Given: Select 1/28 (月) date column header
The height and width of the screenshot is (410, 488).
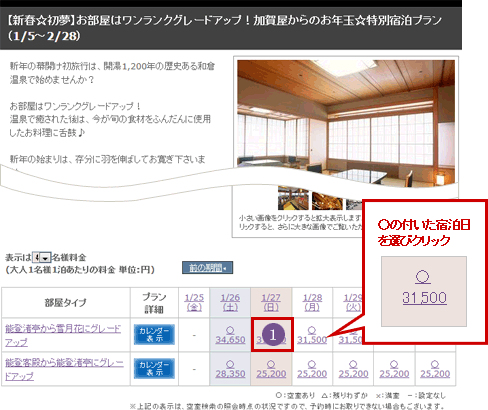Looking at the screenshot, I should point(312,302).
